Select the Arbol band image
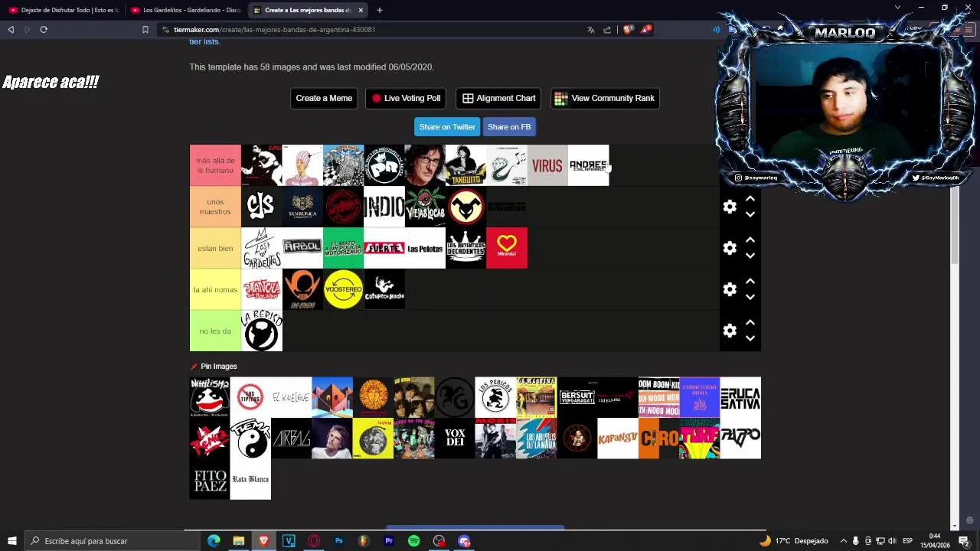This screenshot has width=980, height=551. tap(302, 248)
